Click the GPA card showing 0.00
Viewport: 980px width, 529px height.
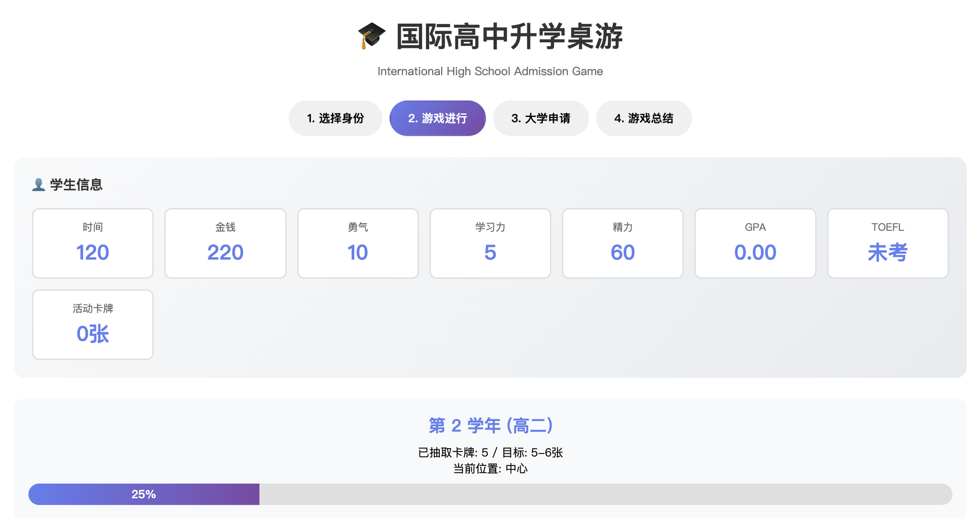coord(755,243)
